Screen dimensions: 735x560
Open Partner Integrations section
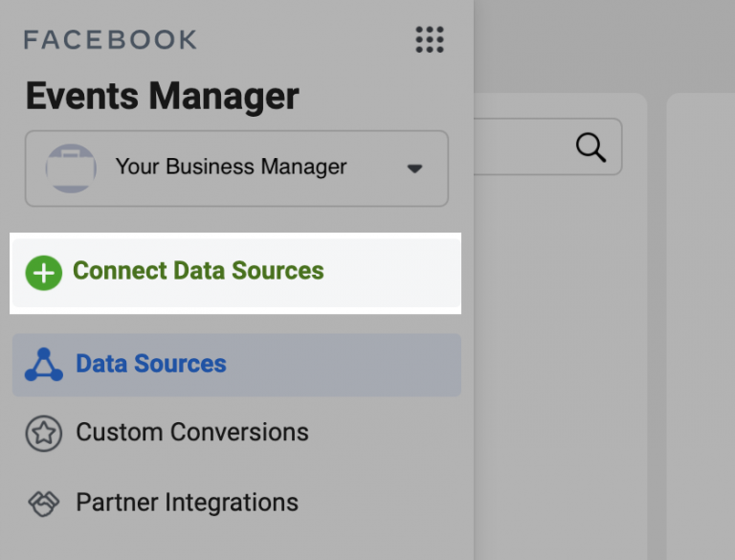tap(188, 503)
